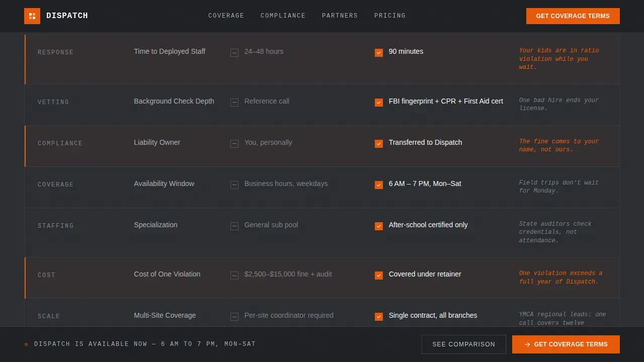This screenshot has height=362, width=644.
Task: Click minus box beside Per-site coordinator required
Action: (234, 316)
